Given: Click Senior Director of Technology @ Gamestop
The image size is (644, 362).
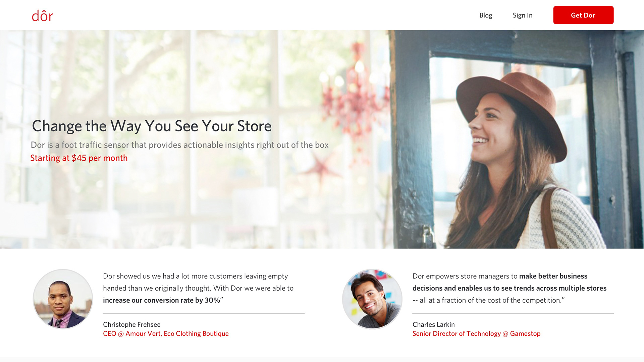Looking at the screenshot, I should [476, 334].
